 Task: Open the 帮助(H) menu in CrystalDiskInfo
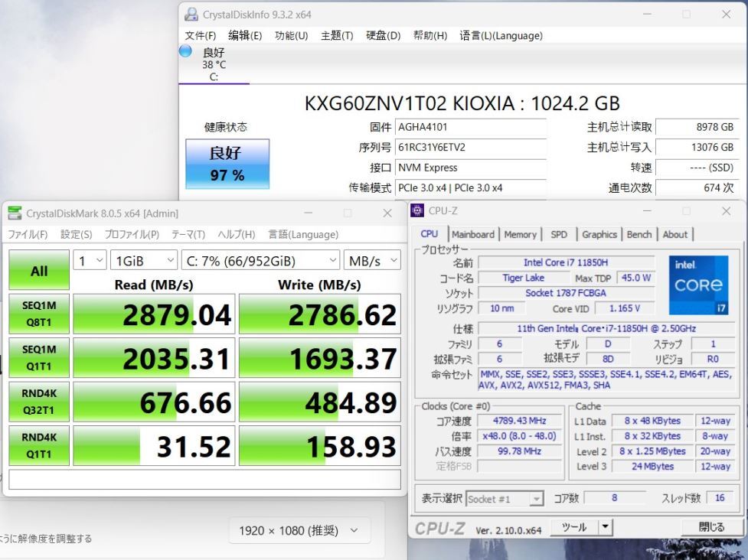coord(430,36)
